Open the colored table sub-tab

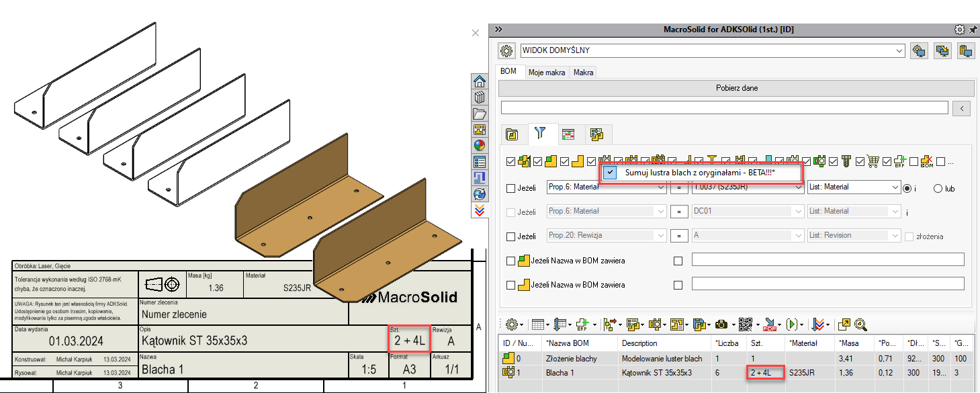point(568,134)
